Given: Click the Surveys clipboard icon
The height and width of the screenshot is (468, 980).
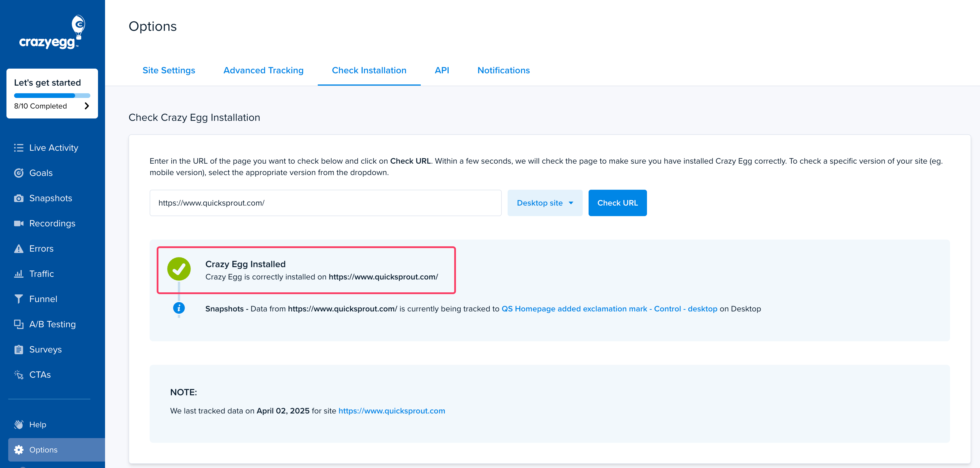Looking at the screenshot, I should click(x=19, y=349).
